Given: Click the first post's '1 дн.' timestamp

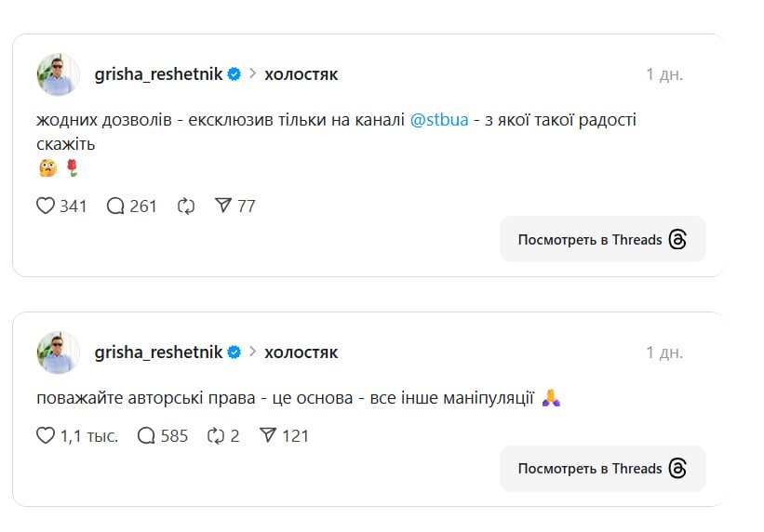Looking at the screenshot, I should (664, 74).
